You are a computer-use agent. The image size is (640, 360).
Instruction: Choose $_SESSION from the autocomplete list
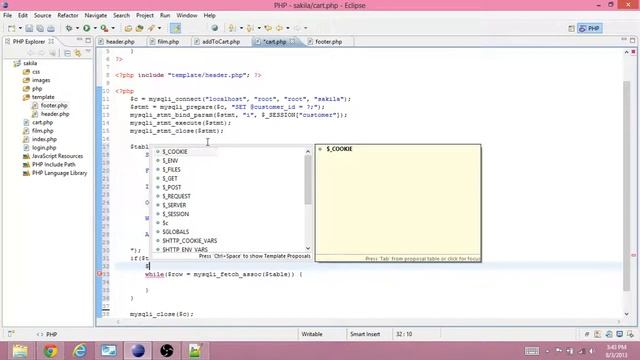point(176,214)
